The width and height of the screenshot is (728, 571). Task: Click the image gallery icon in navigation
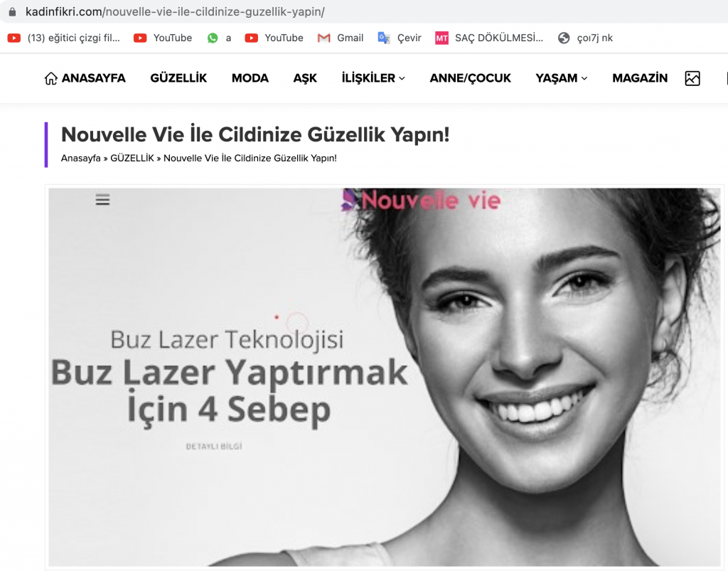(692, 78)
